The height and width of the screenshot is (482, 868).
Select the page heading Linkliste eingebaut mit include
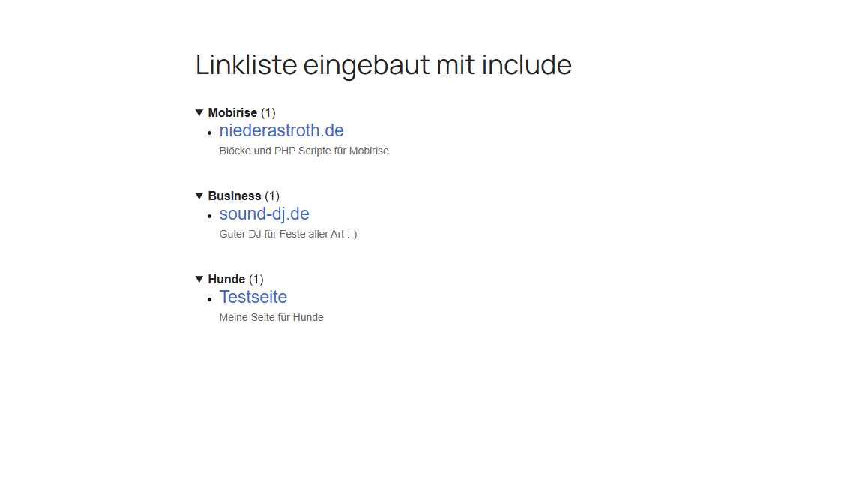[x=383, y=65]
